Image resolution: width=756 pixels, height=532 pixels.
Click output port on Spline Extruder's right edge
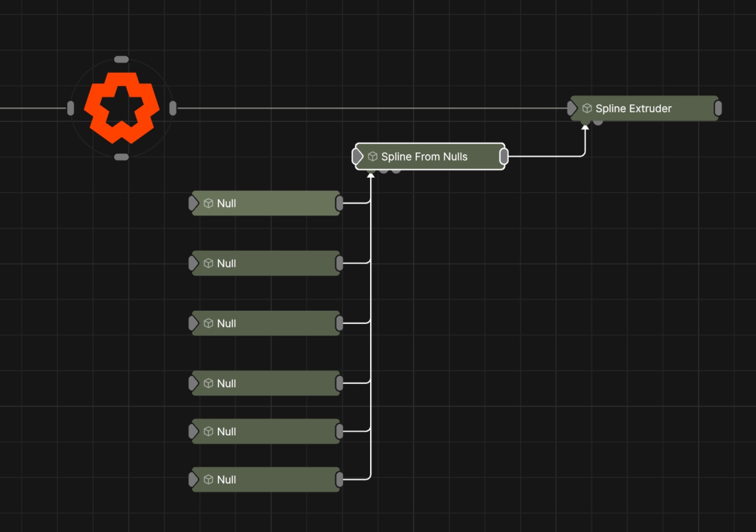pyautogui.click(x=718, y=108)
